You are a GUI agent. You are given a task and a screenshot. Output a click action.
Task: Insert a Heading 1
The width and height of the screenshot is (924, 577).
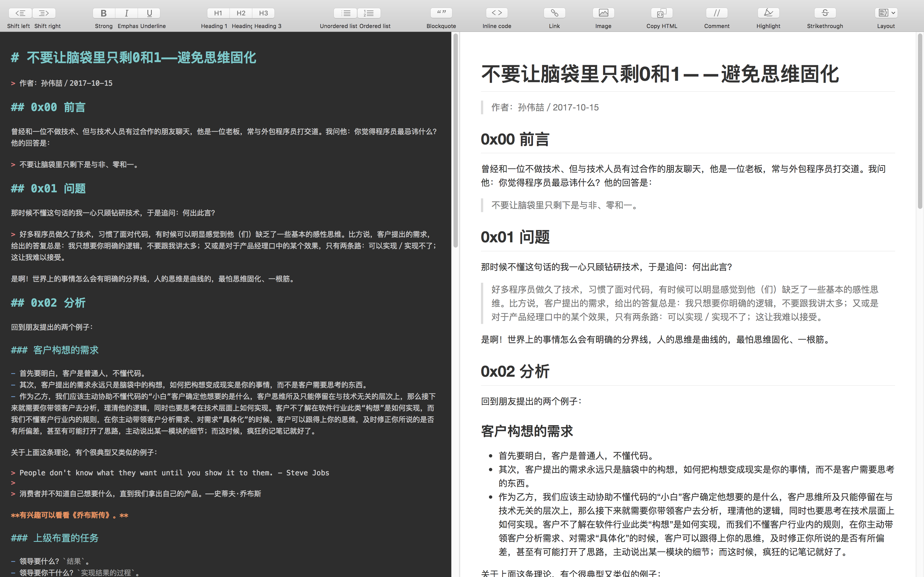(218, 13)
